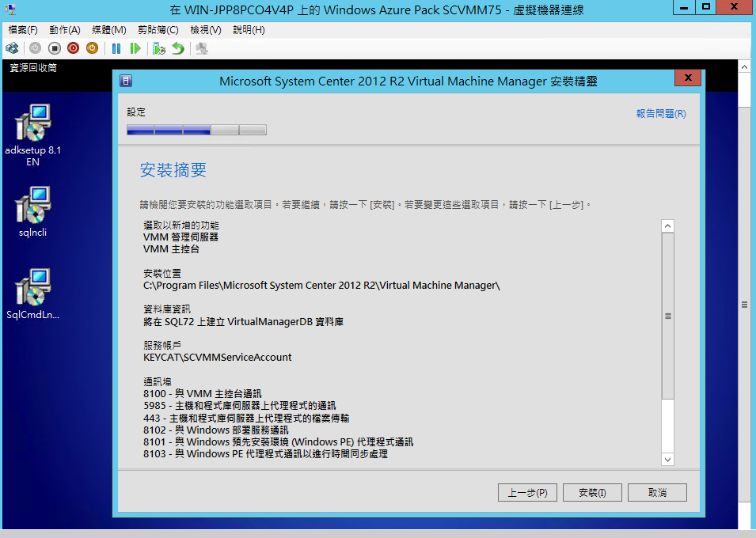756x538 pixels.
Task: Click the 設定 step label
Action: click(x=136, y=112)
